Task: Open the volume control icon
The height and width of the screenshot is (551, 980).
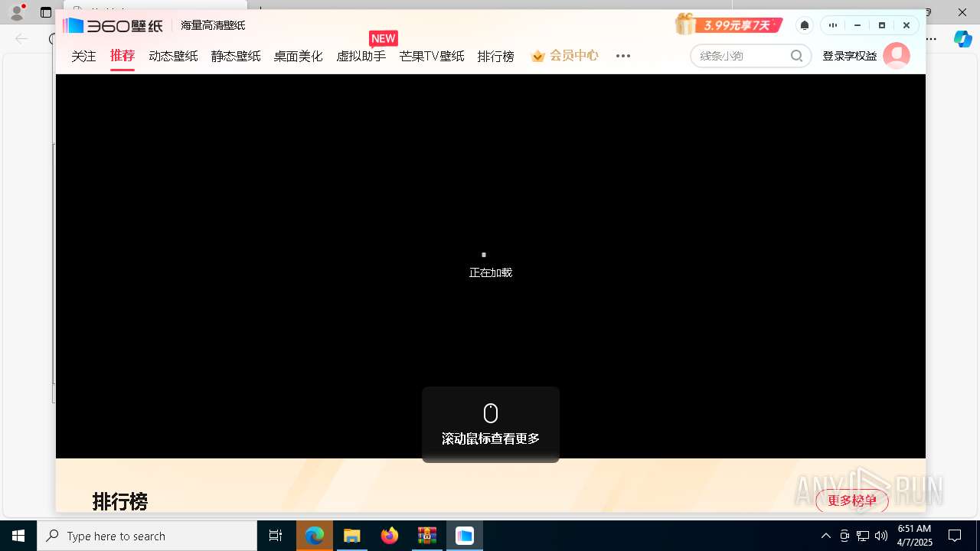Action: tap(881, 536)
